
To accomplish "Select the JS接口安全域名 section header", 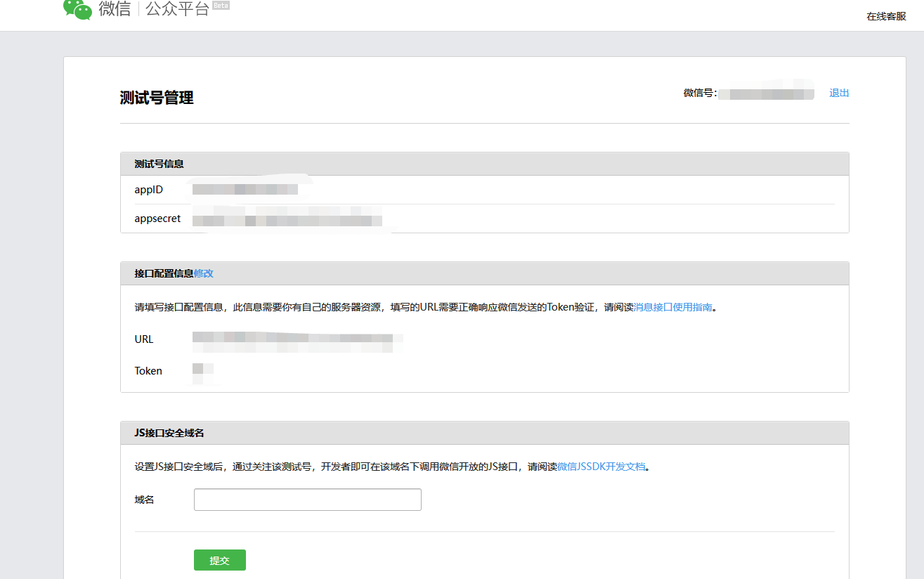I will (169, 433).
